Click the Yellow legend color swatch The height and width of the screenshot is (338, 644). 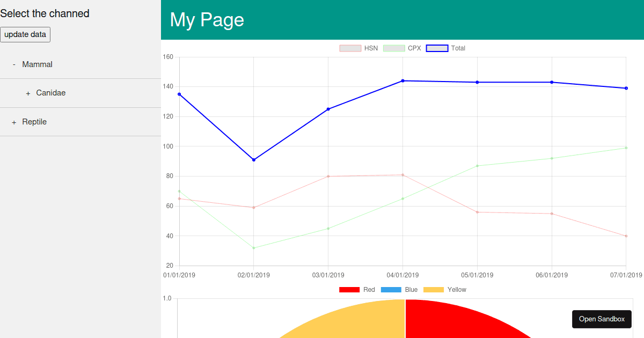pyautogui.click(x=434, y=290)
